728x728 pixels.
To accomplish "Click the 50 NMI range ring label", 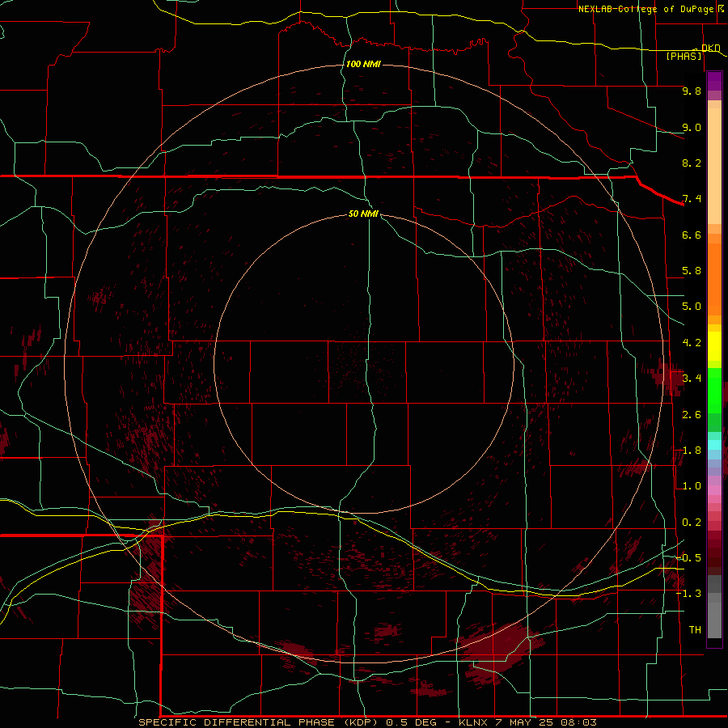I will point(363,214).
